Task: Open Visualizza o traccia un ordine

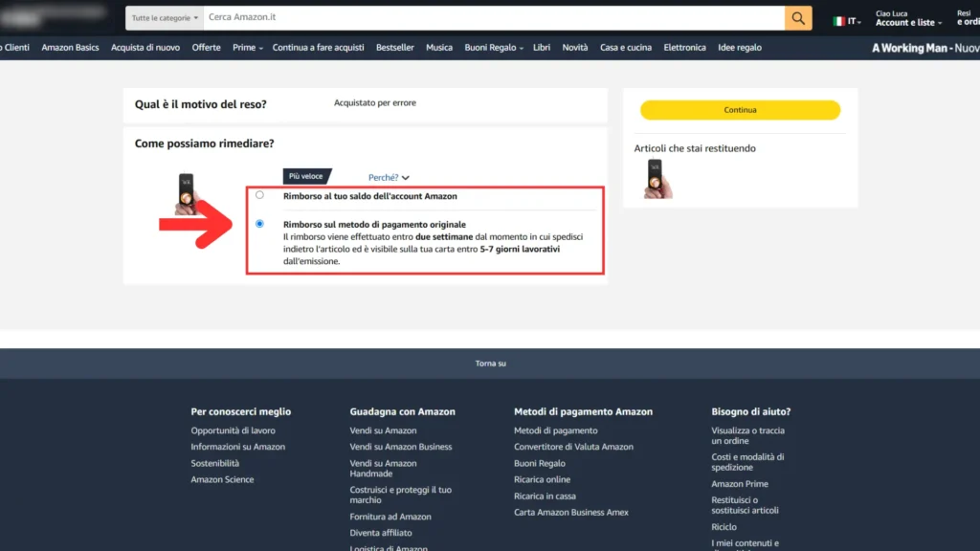Action: (x=748, y=435)
